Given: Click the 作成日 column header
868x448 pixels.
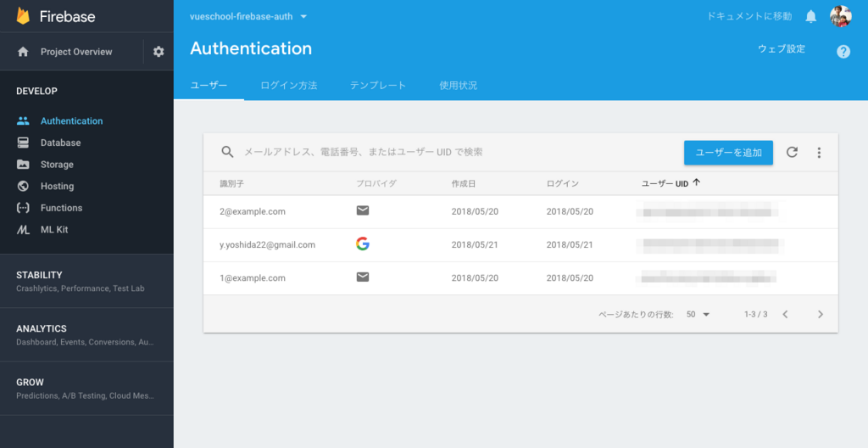Looking at the screenshot, I should tap(464, 183).
